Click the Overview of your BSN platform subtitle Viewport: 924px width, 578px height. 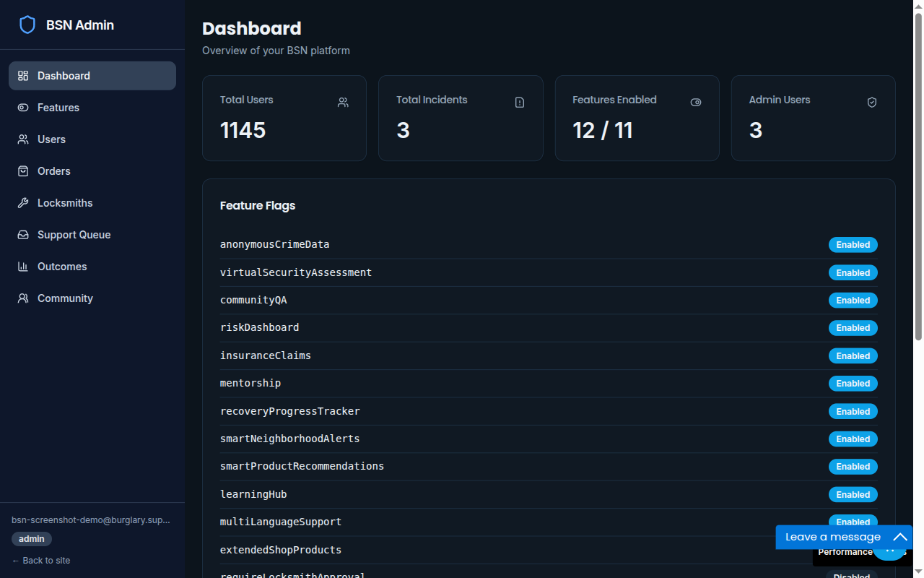point(276,51)
